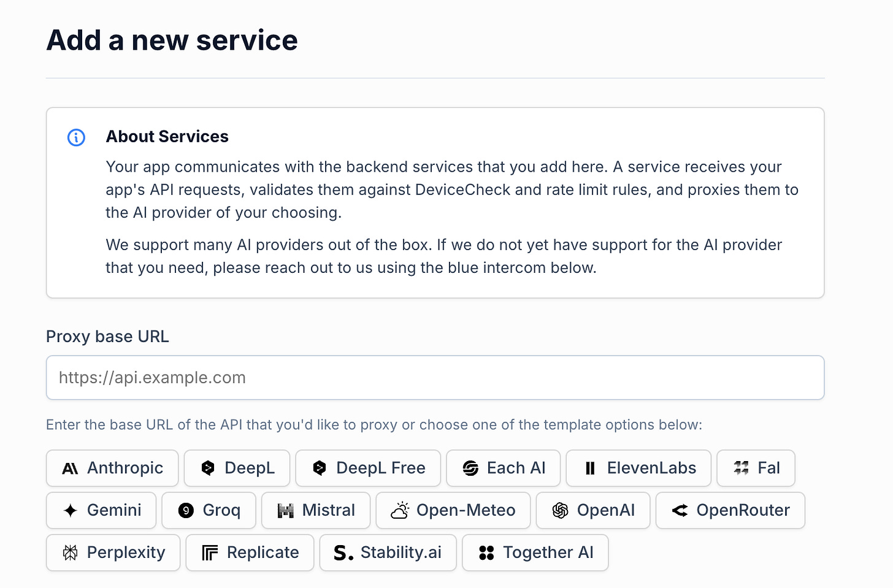Screen dimensions: 893x588
Task: Click the OpenRouter arrow logo icon
Action: (x=680, y=510)
